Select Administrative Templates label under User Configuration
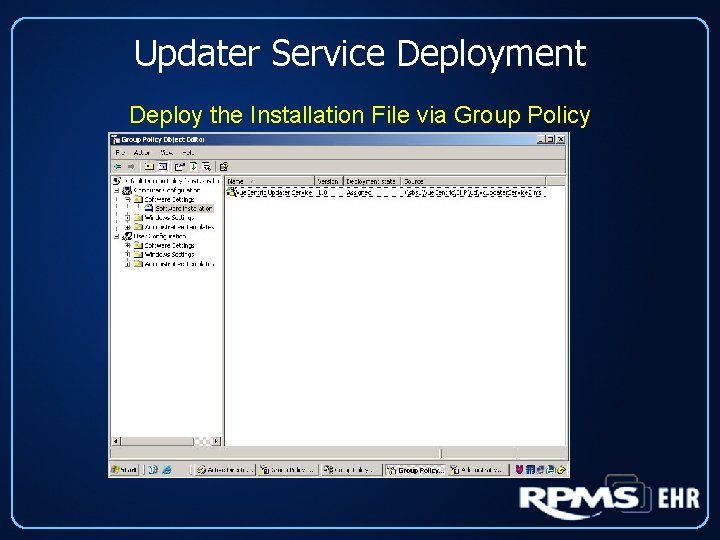The height and width of the screenshot is (540, 720). tap(179, 264)
